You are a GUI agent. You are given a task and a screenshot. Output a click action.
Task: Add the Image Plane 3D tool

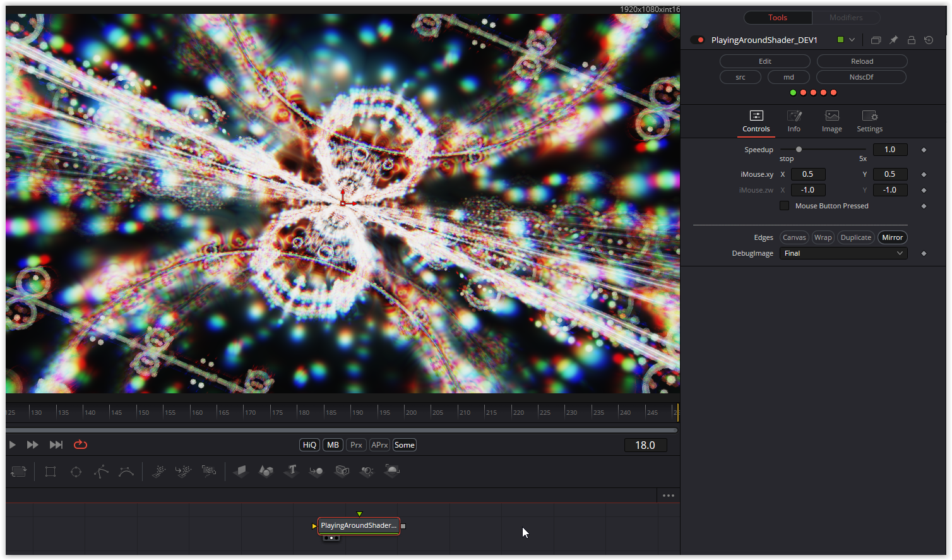click(241, 471)
